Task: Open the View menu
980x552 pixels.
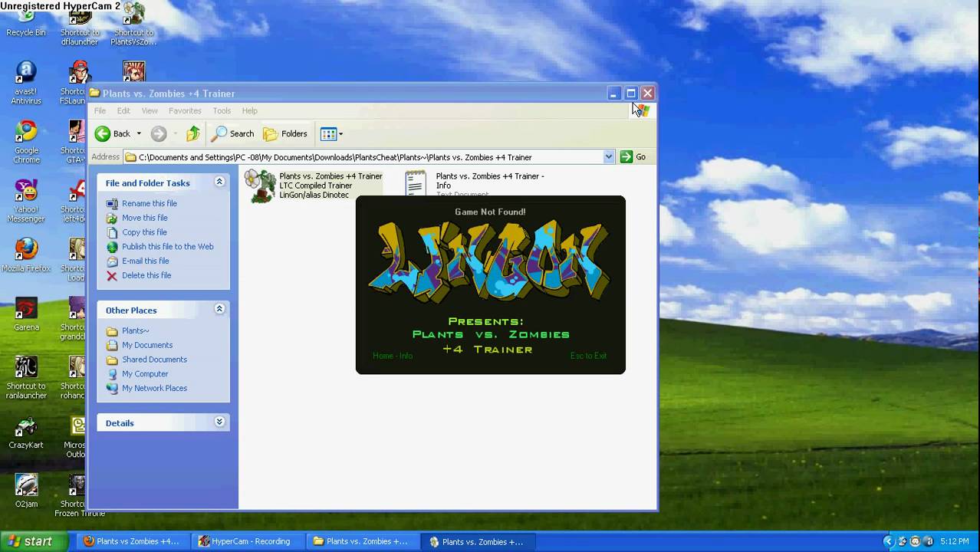Action: (x=150, y=110)
